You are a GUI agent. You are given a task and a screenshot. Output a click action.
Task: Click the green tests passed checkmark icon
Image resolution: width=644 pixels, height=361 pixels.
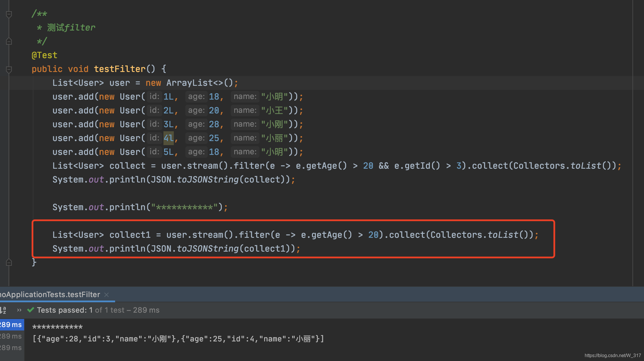(31, 310)
